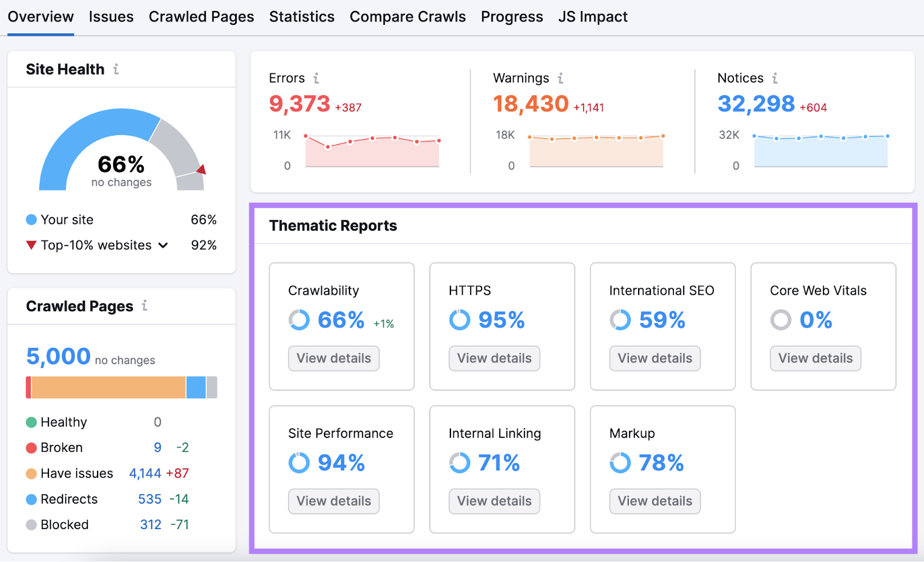Click the HTTPS progress ring icon
This screenshot has width=924, height=562.
click(460, 320)
